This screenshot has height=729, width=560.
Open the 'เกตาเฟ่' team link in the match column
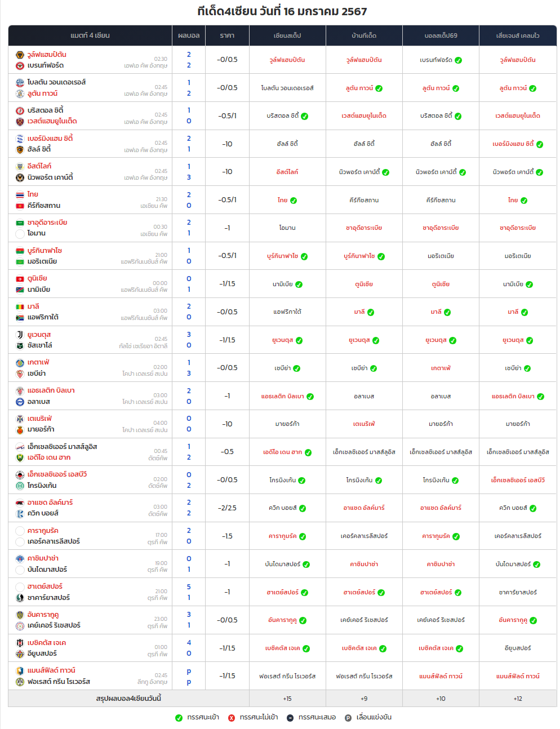pos(38,362)
